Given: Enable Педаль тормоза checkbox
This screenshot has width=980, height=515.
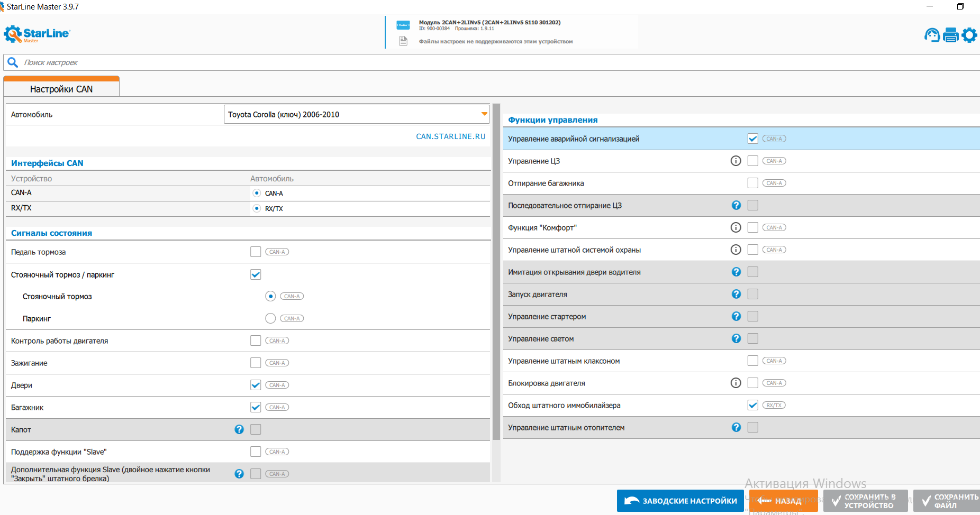Looking at the screenshot, I should [256, 252].
